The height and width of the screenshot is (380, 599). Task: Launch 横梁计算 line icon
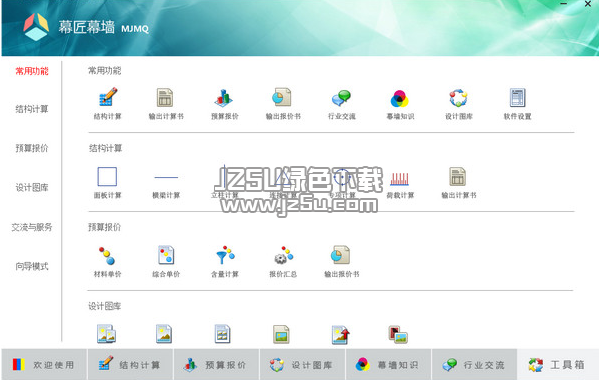tap(166, 177)
